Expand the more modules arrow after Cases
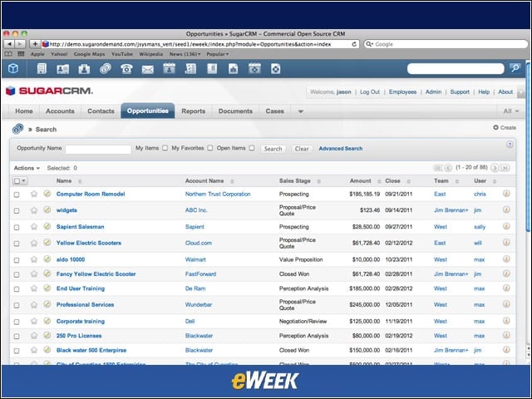The width and height of the screenshot is (532, 399). click(300, 111)
